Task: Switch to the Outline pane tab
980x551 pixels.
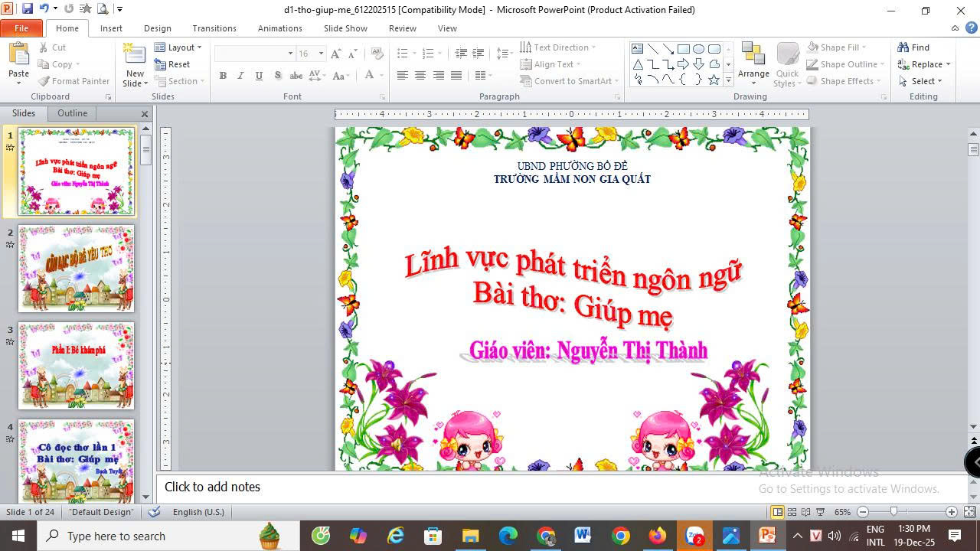Action: tap(72, 113)
